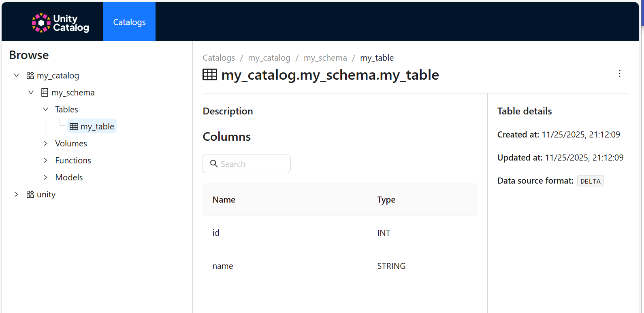Switch to the Catalogs tab
Screen dimensions: 644x313
pos(129,22)
